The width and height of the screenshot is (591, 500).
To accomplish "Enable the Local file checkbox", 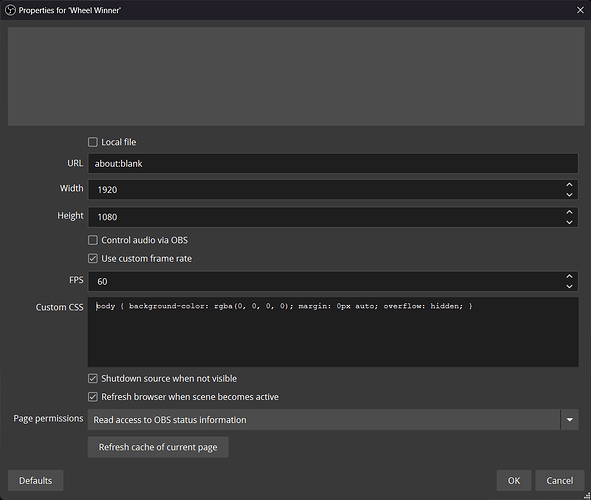I will coord(93,142).
